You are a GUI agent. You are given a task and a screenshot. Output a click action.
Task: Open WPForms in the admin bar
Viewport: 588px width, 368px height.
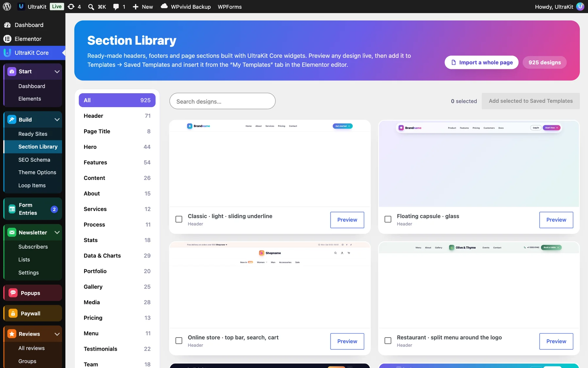pos(230,7)
